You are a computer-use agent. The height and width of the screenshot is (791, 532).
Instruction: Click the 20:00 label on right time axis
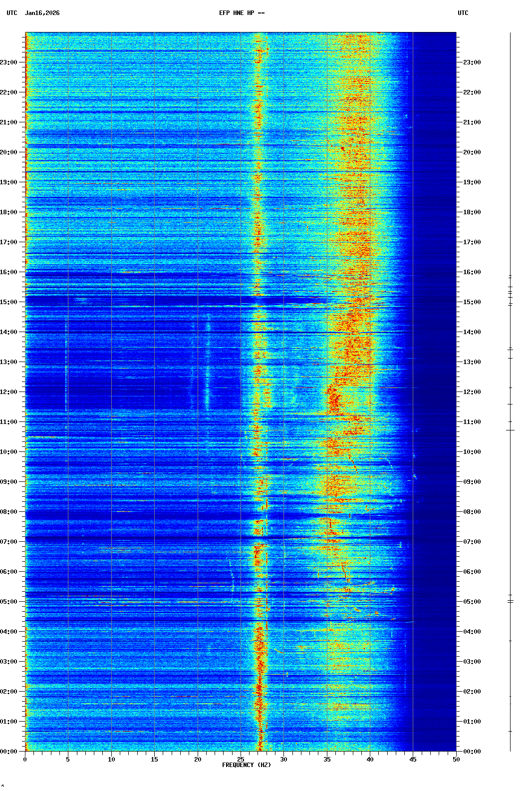click(472, 152)
